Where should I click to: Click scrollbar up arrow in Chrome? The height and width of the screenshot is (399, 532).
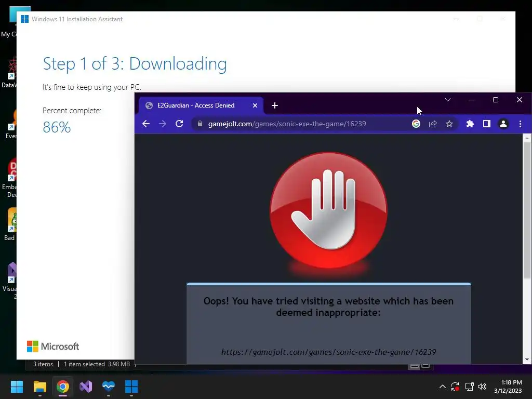527,138
